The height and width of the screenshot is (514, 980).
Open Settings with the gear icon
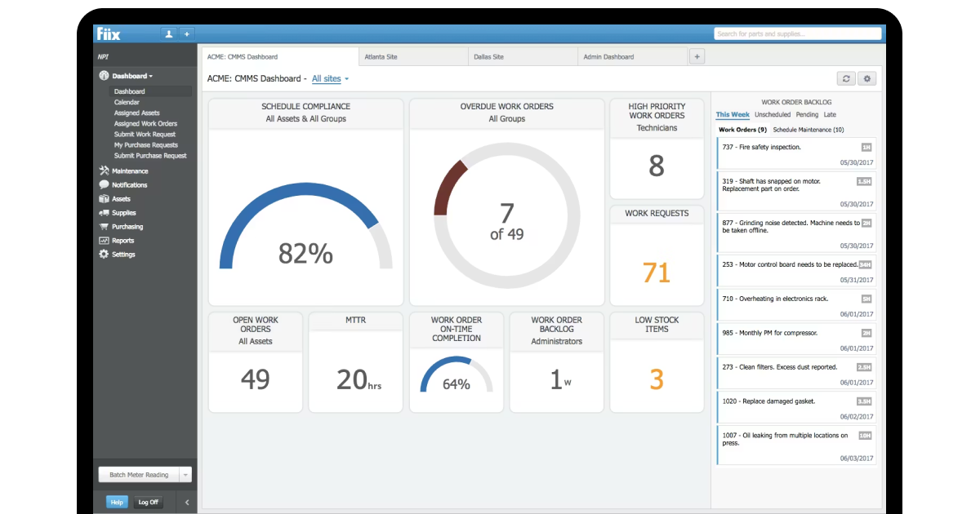pyautogui.click(x=102, y=255)
